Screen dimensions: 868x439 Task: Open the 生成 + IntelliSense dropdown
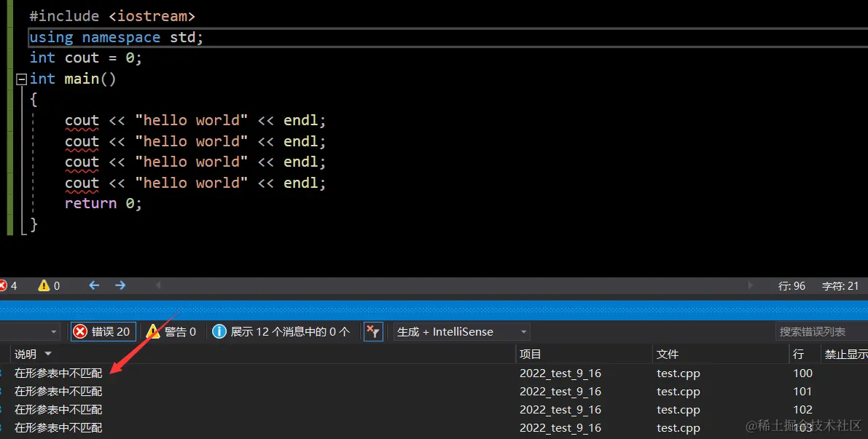pos(461,332)
